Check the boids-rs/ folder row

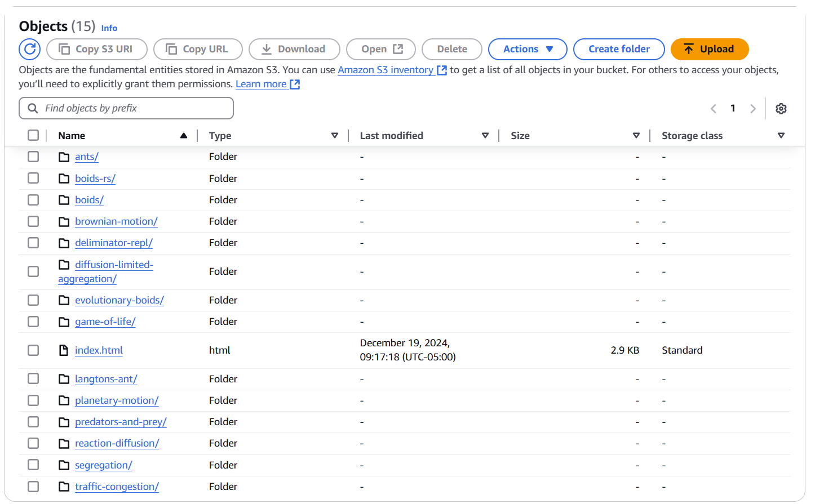click(x=33, y=178)
